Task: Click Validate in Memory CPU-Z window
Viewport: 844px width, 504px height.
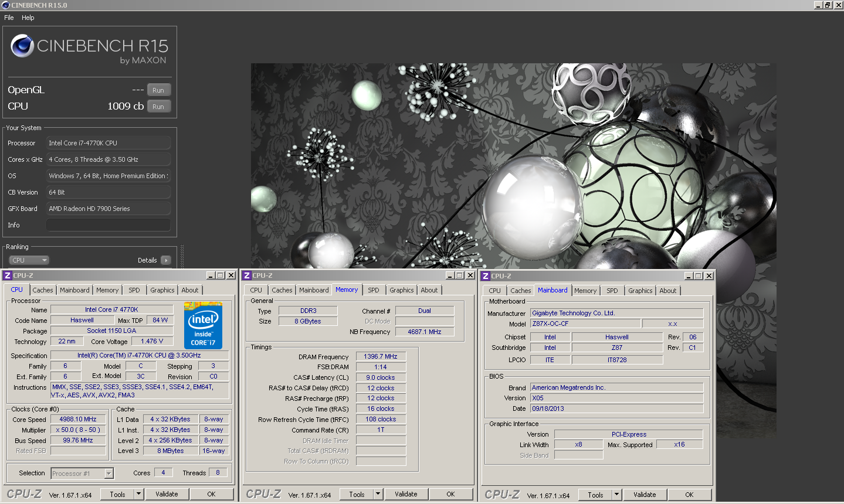Action: click(406, 494)
